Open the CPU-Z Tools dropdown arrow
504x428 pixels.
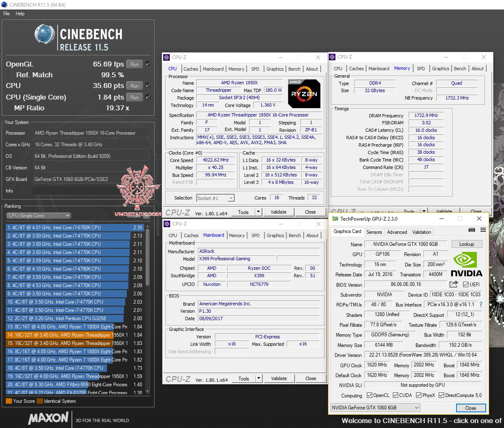(258, 212)
